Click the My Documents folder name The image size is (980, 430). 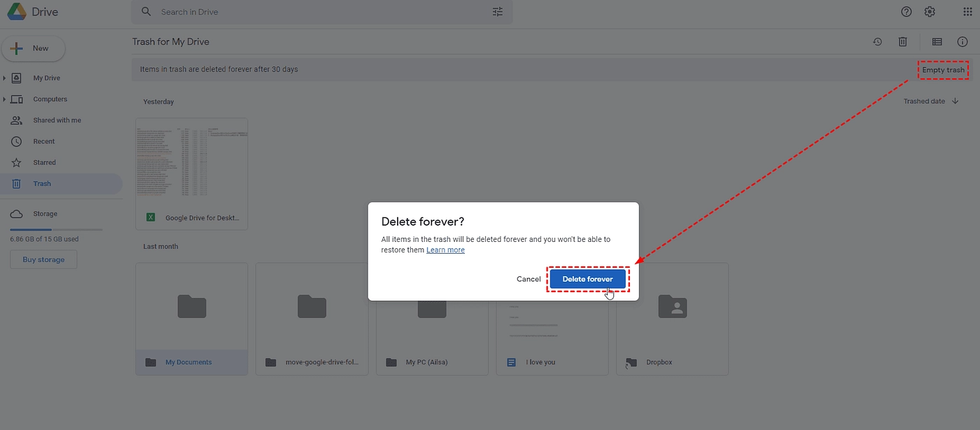(188, 362)
